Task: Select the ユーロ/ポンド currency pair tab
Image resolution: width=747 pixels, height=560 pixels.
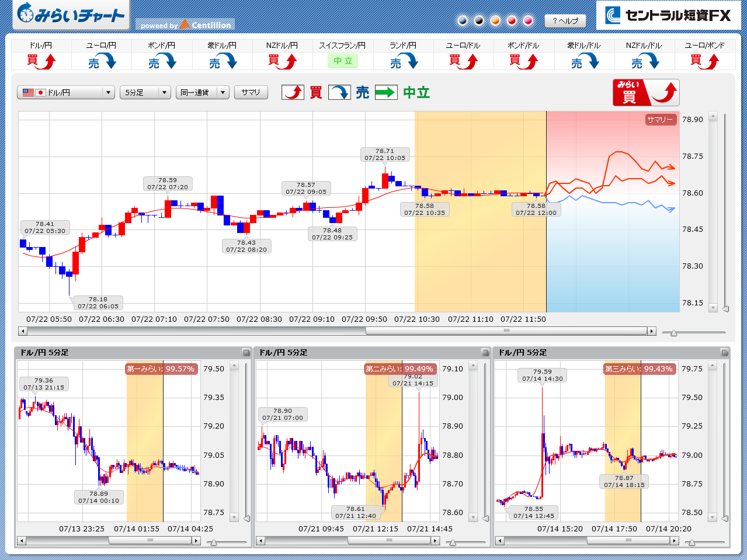Action: pos(704,46)
